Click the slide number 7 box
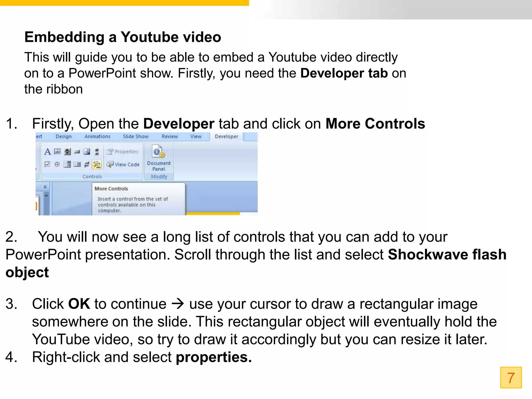532x399 pixels. [x=511, y=377]
